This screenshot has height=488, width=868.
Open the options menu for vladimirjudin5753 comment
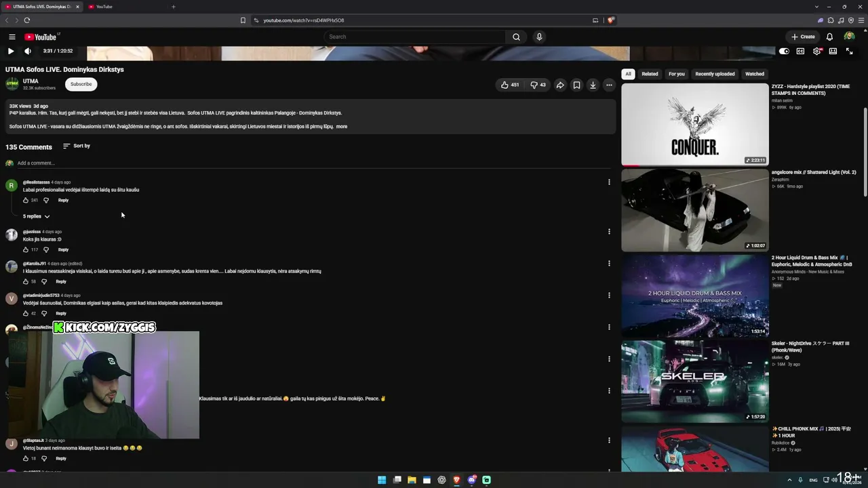click(x=609, y=295)
